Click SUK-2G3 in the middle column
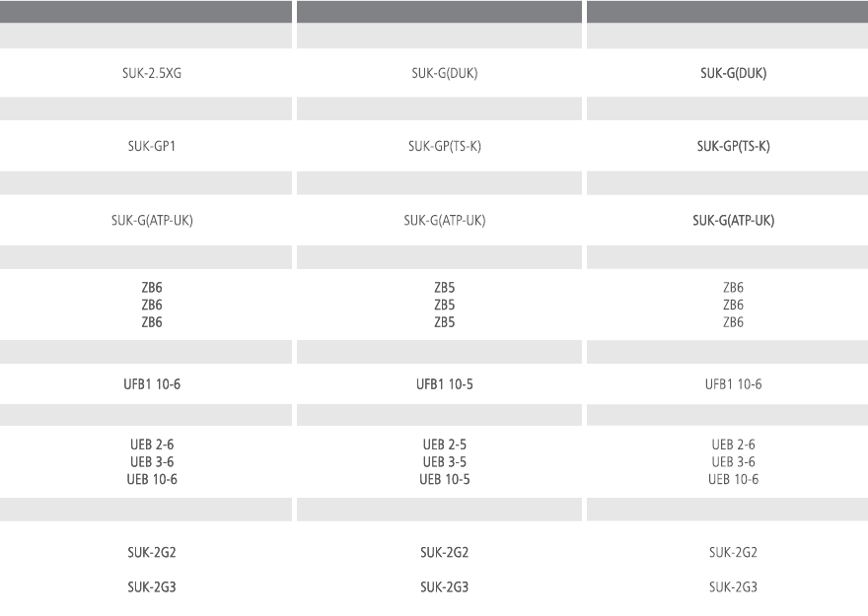The height and width of the screenshot is (616, 868). coord(444,587)
